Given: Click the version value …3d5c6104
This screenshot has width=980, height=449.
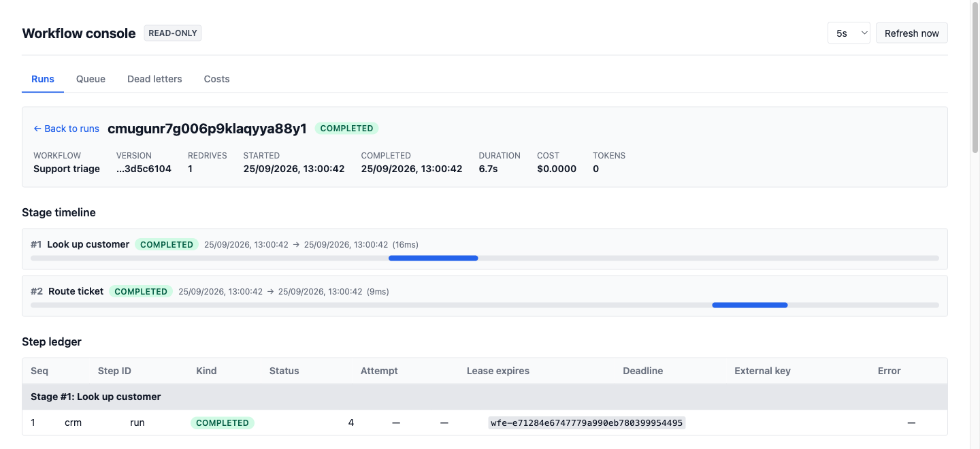Looking at the screenshot, I should tap(144, 169).
